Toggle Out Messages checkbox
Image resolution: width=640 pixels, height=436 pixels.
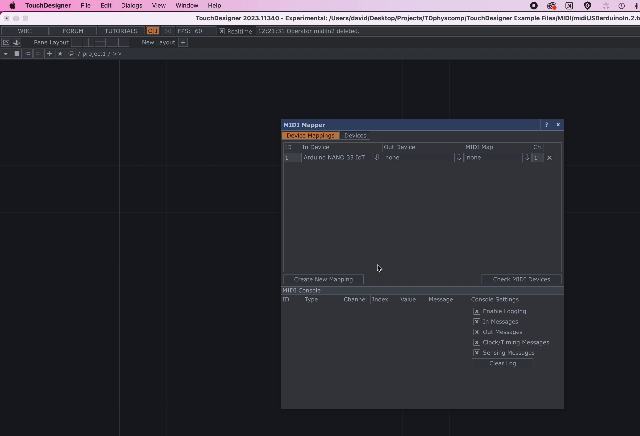pyautogui.click(x=476, y=332)
